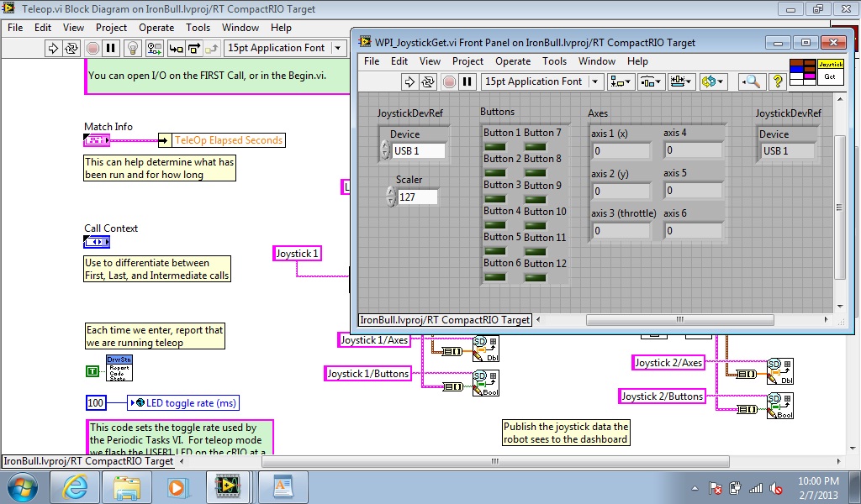Image resolution: width=861 pixels, height=504 pixels.
Task: Click Step Over icon in Teleop.vi toolbar
Action: [194, 48]
